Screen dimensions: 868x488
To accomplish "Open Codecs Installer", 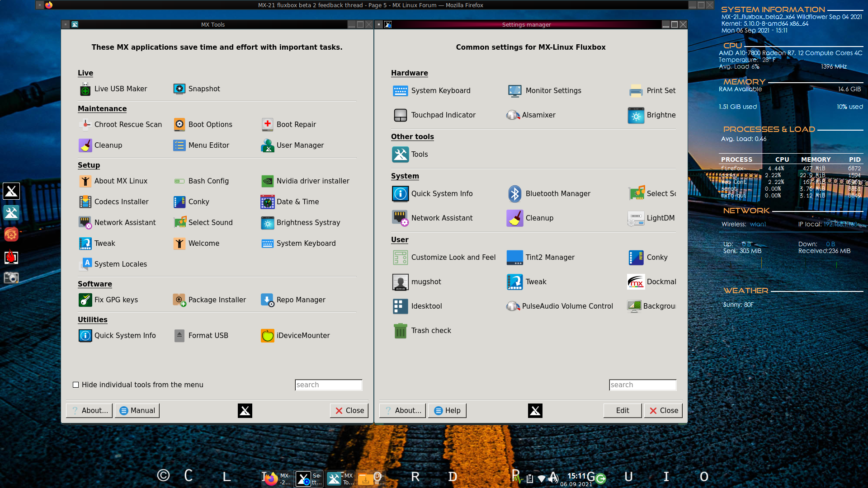I will click(113, 202).
